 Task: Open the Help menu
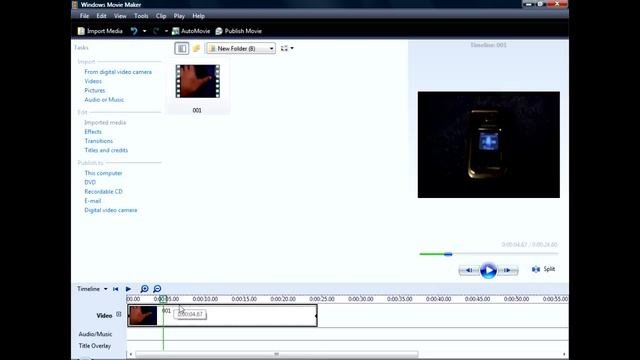click(x=198, y=16)
